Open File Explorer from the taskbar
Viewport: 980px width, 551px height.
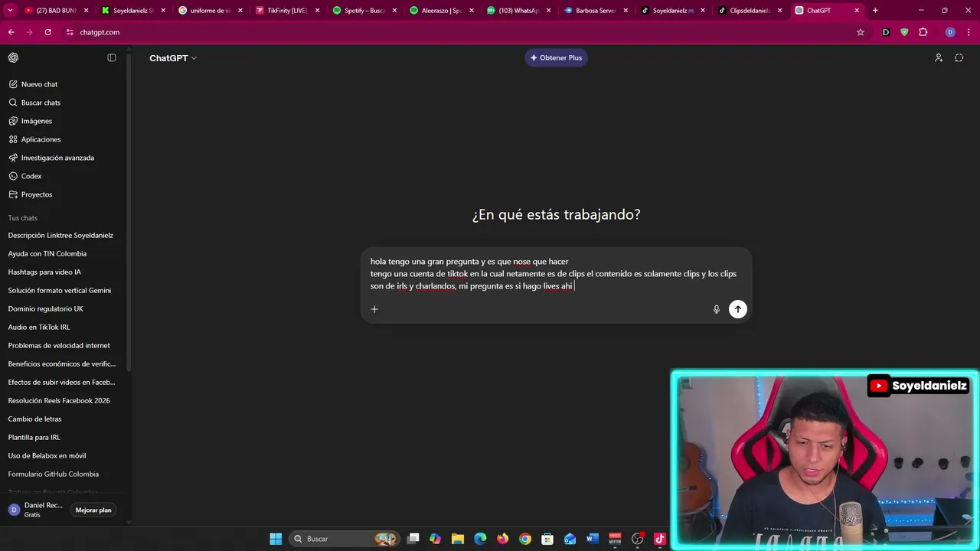click(x=458, y=539)
